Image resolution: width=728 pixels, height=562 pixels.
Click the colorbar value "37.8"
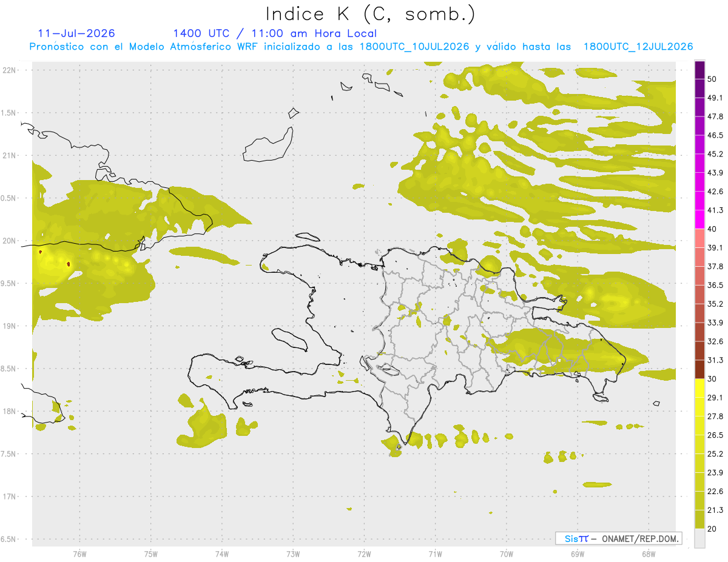tap(716, 267)
